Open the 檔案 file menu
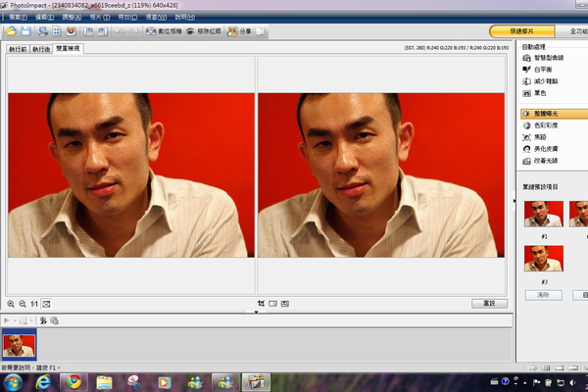 tap(18, 18)
